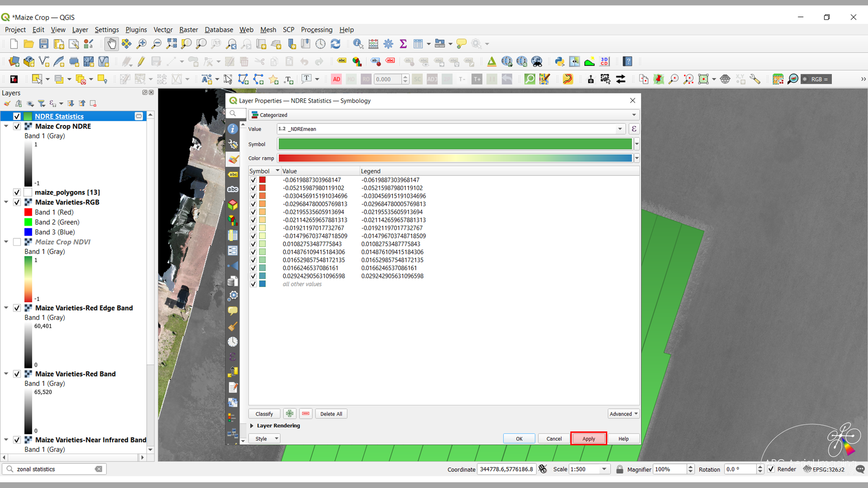Click the expression epsilon button beside Value

pos(634,129)
